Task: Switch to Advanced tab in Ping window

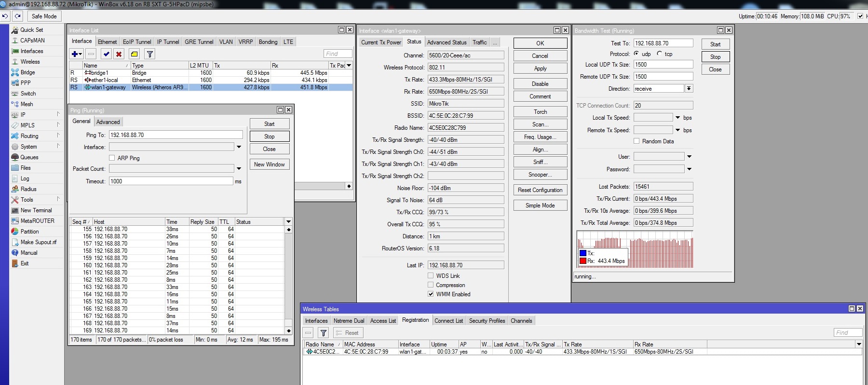Action: 108,122
